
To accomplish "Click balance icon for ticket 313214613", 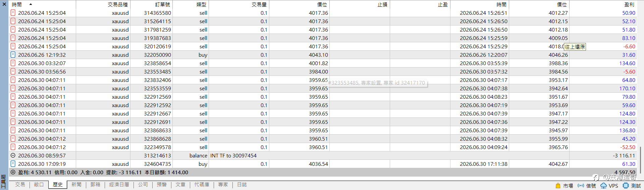I will [13, 155].
